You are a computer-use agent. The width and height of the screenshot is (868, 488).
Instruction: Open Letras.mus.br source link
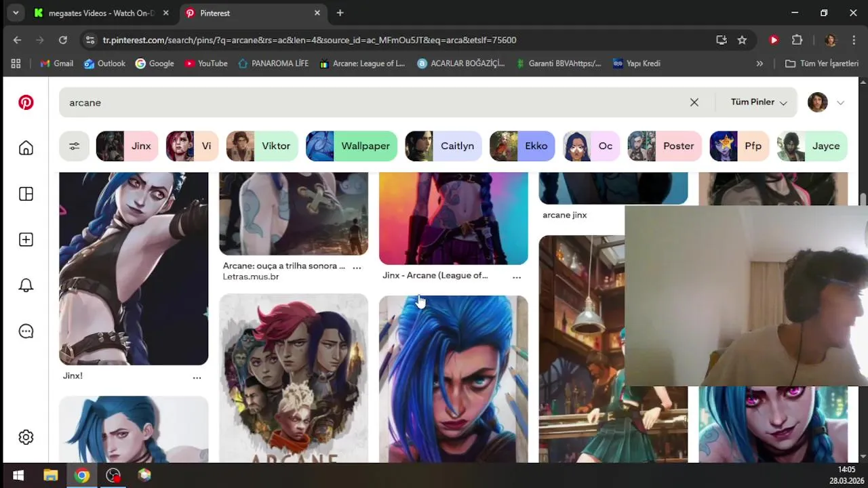pyautogui.click(x=251, y=277)
